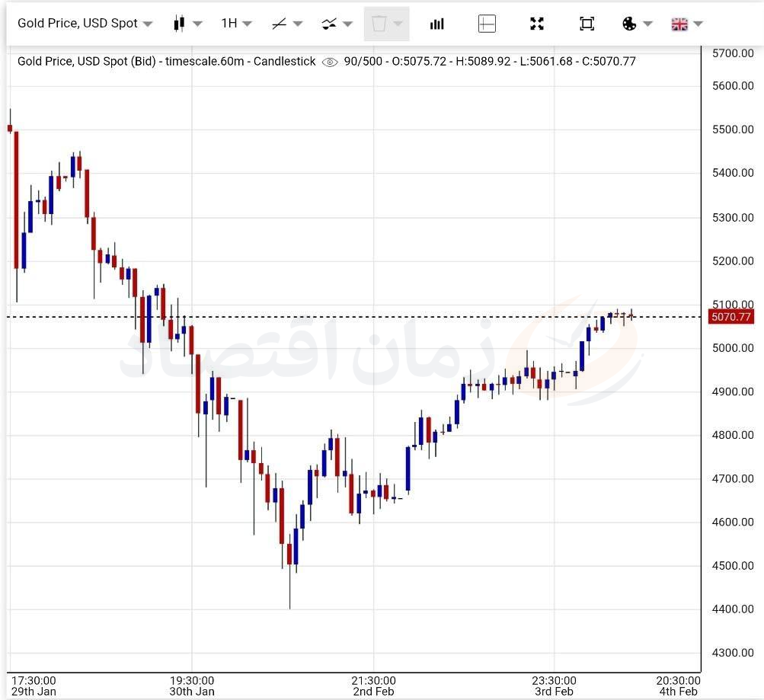Expand the 1H timeframe dropdown
764x700 pixels.
pos(236,24)
